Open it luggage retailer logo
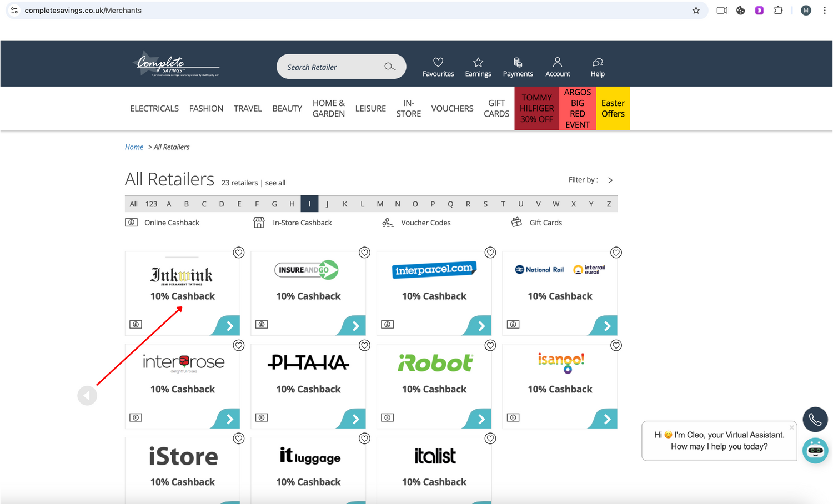833x504 pixels. pos(309,457)
